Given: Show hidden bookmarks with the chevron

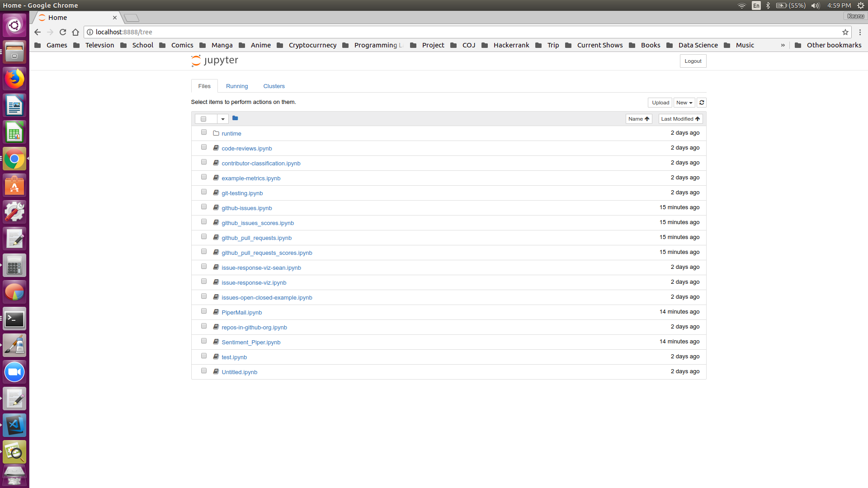Looking at the screenshot, I should (783, 45).
